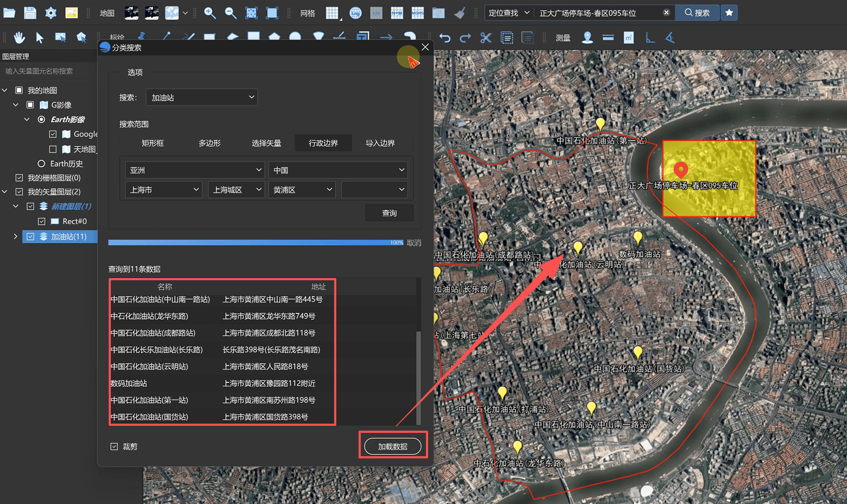Click the blue query progress bar
The height and width of the screenshot is (504, 847).
(256, 243)
